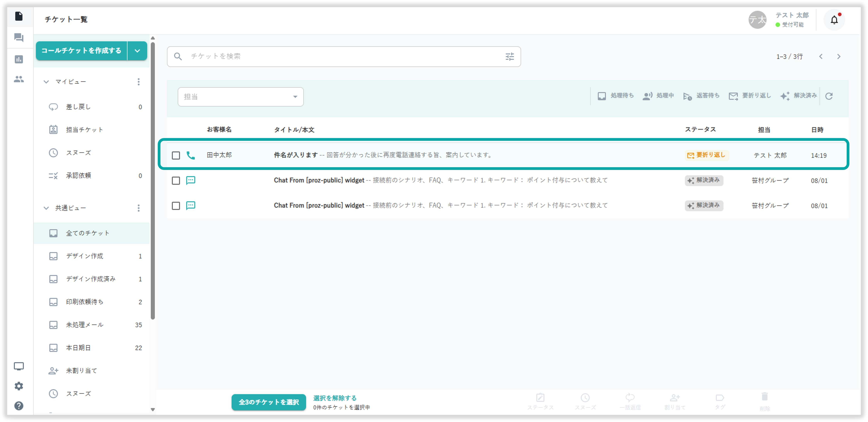This screenshot has height=422, width=868.
Task: Open search filter options icon
Action: coord(509,57)
